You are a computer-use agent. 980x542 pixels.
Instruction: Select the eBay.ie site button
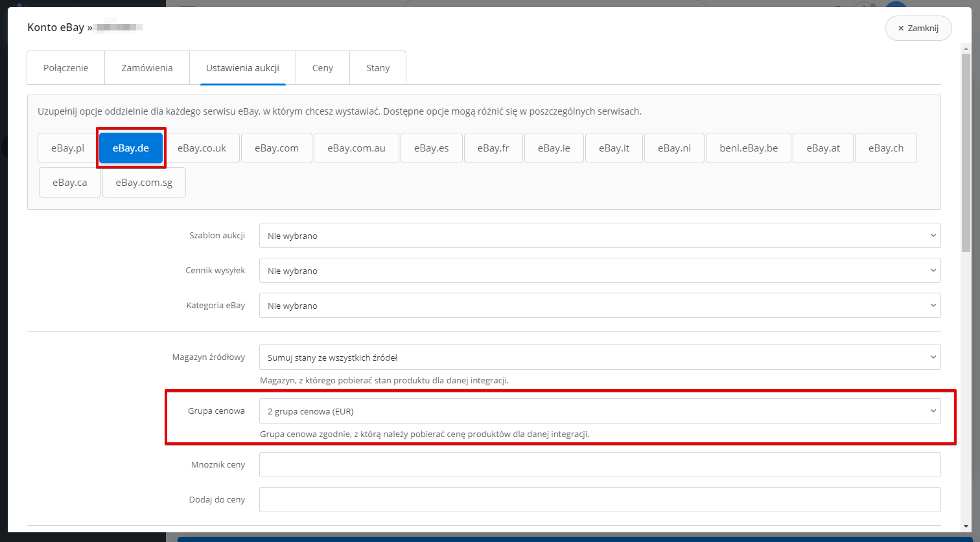coord(554,148)
